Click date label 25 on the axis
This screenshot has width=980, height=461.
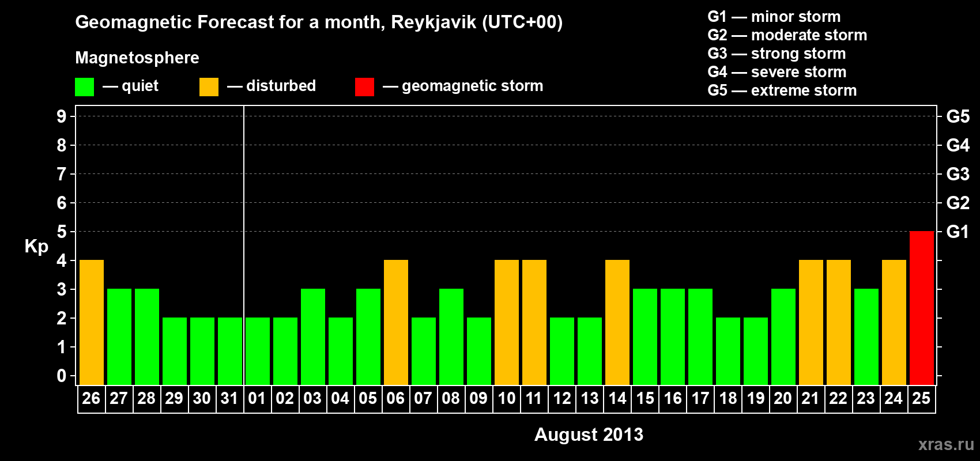click(921, 399)
